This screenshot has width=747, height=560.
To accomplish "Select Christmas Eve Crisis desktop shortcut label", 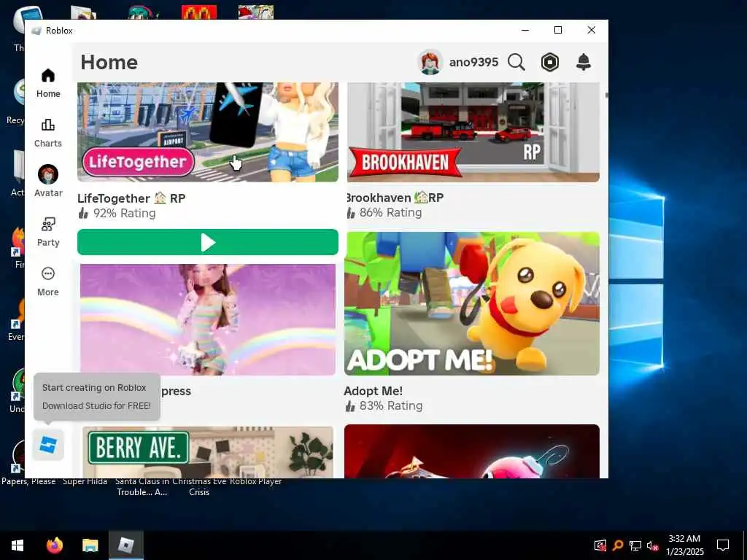I will click(199, 486).
